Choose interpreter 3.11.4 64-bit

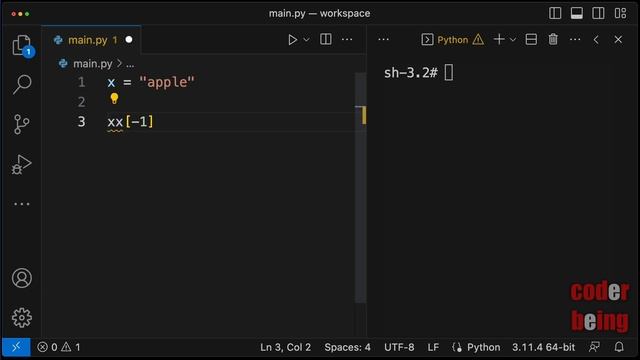(543, 347)
